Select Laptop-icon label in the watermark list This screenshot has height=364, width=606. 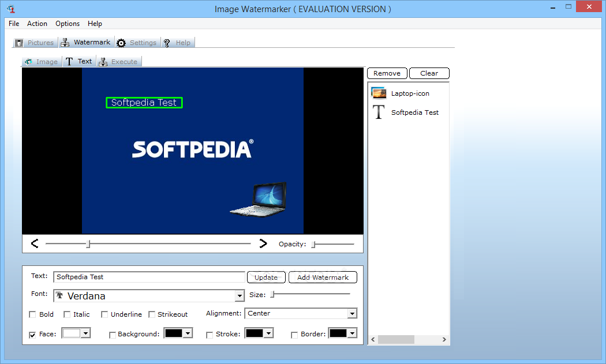point(410,93)
